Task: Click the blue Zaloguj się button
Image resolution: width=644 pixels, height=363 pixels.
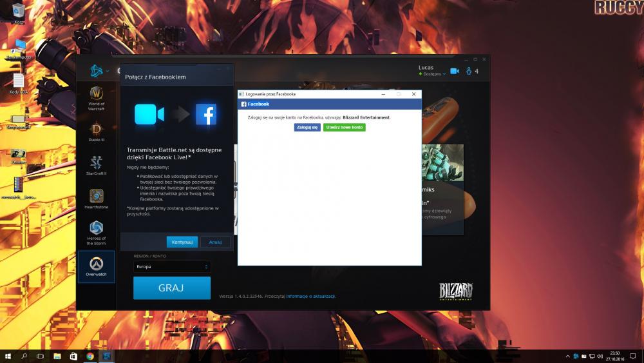Action: coord(307,128)
